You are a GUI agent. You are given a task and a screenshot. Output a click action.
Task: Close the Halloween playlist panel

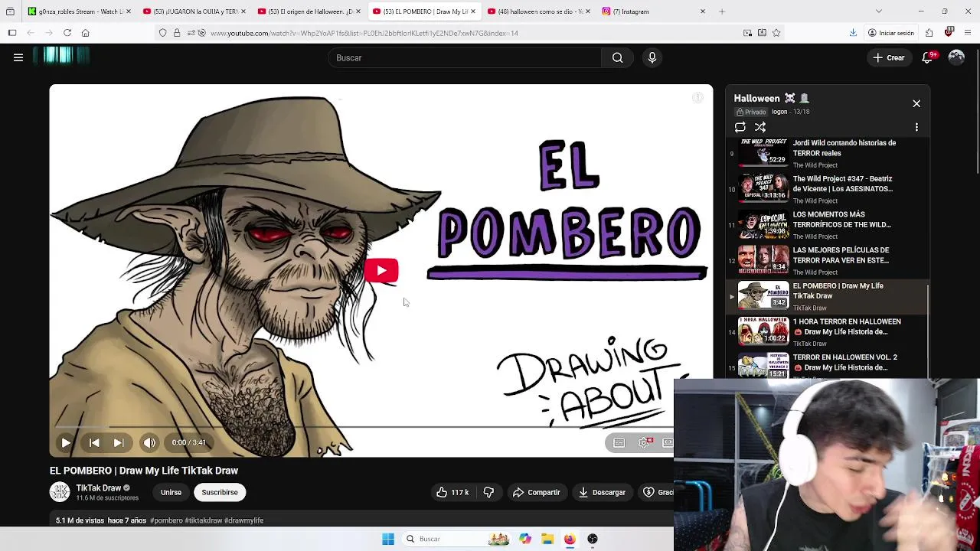coord(916,103)
